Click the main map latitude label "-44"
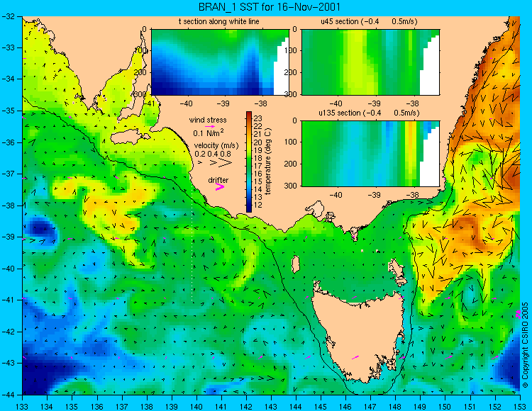 (8, 395)
